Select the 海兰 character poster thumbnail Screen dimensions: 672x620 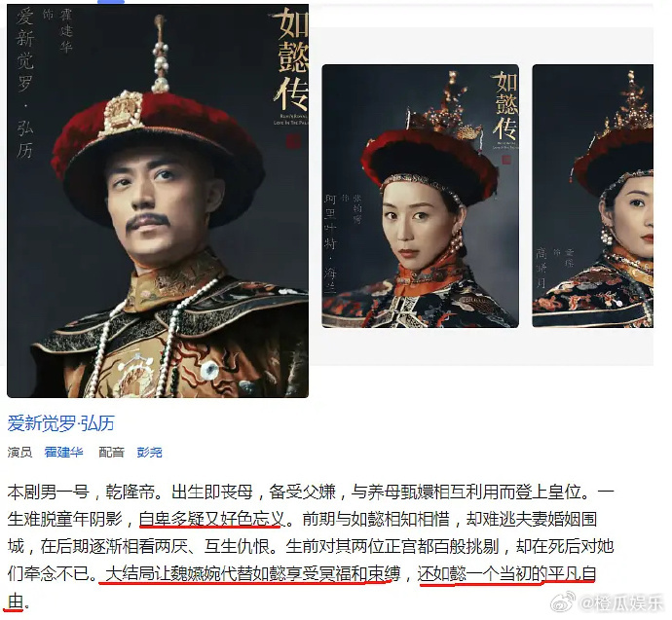(x=421, y=196)
